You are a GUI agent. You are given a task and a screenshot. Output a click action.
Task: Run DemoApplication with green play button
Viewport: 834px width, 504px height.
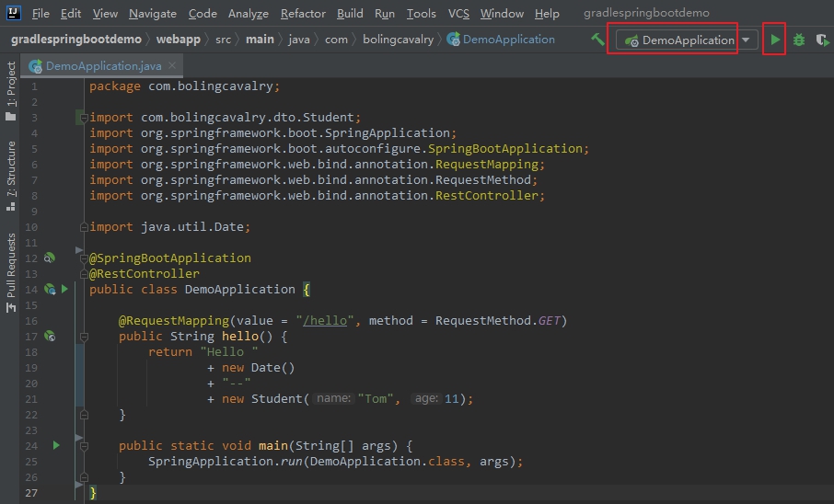775,40
